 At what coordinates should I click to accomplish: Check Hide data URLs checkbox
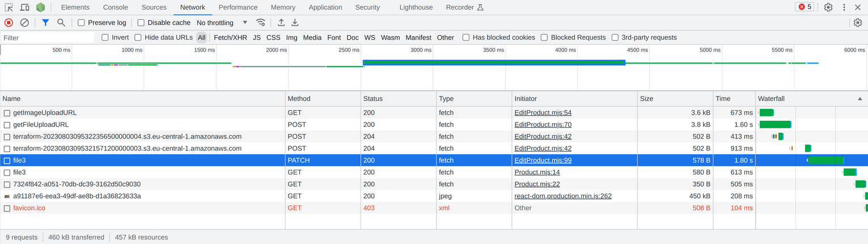138,37
